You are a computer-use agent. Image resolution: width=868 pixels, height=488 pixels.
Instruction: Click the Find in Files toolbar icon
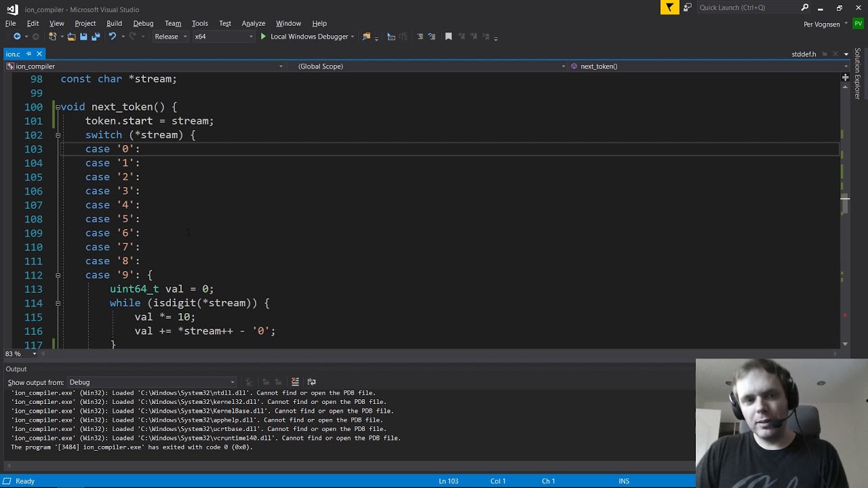[367, 37]
